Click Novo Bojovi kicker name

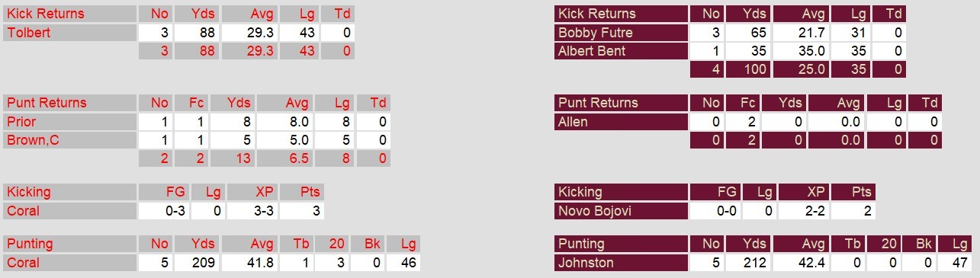pos(595,211)
